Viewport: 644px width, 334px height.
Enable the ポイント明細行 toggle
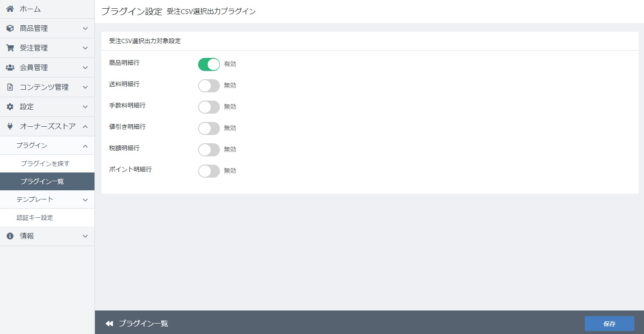point(209,171)
